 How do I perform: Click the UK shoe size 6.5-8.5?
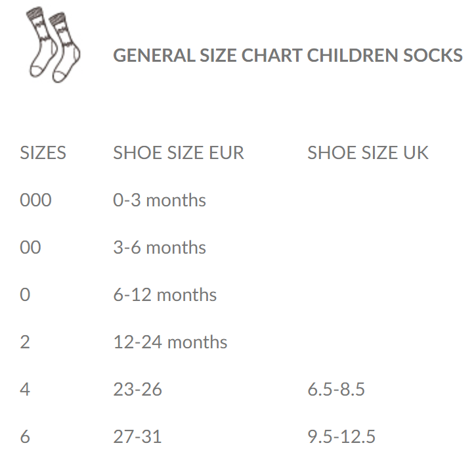pos(336,389)
